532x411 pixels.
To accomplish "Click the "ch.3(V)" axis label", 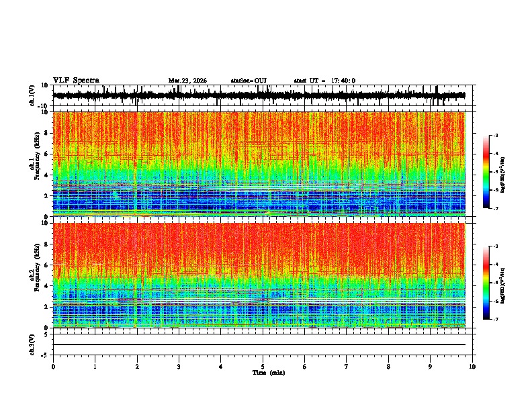I will [32, 345].
